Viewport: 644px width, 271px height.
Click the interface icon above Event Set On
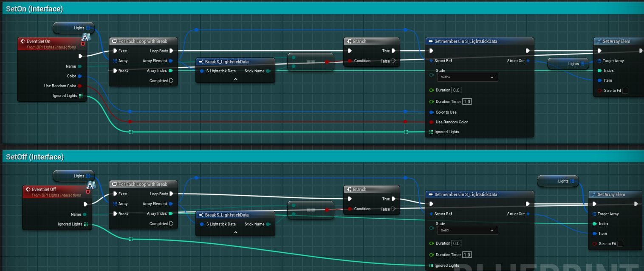[86, 37]
